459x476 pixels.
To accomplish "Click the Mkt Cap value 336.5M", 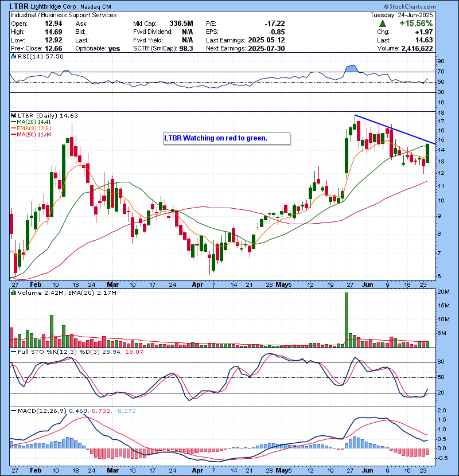I will tap(181, 24).
